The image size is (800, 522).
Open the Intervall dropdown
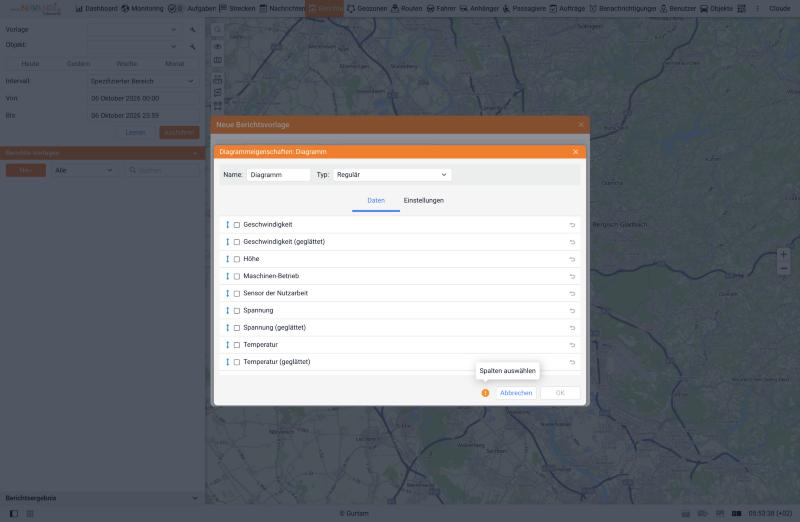[x=142, y=81]
